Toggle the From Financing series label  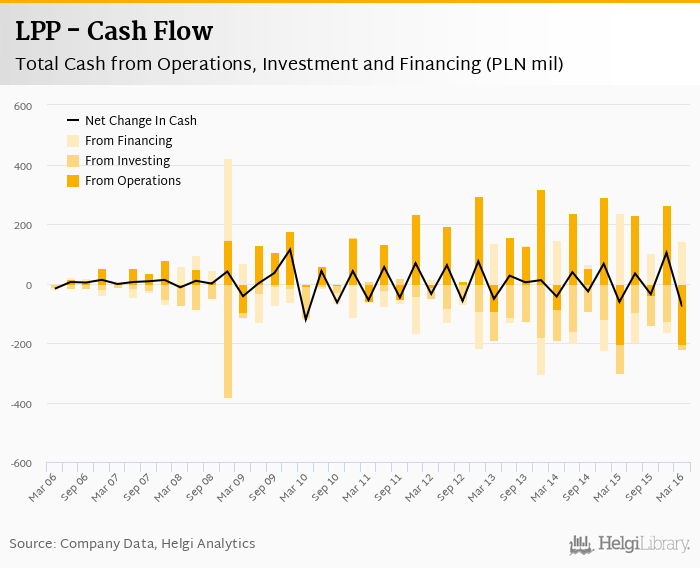[128, 141]
